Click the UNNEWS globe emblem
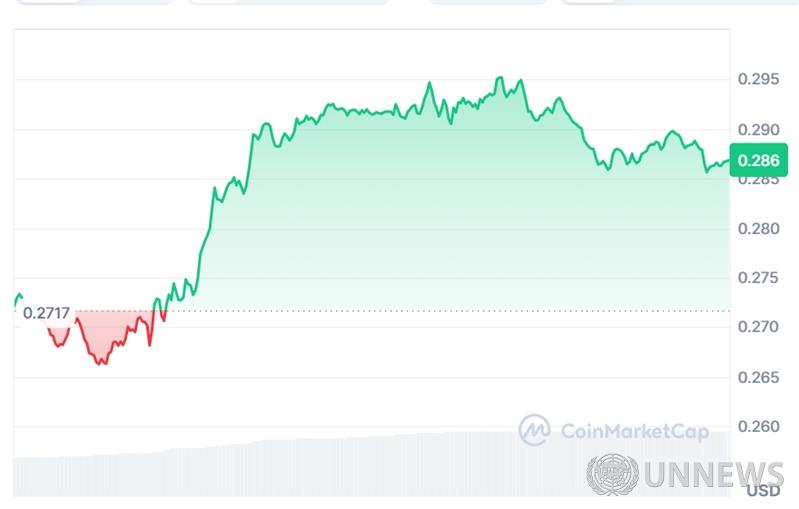This screenshot has width=799, height=509. 613,475
